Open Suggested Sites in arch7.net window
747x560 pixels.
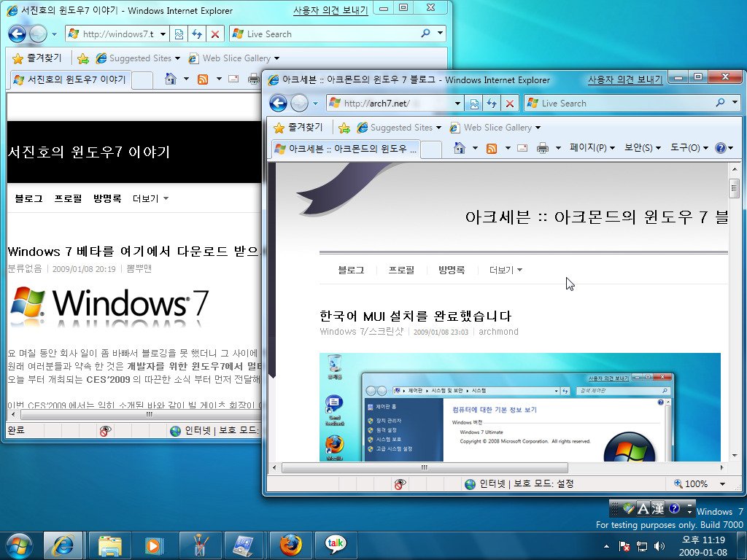click(x=399, y=128)
